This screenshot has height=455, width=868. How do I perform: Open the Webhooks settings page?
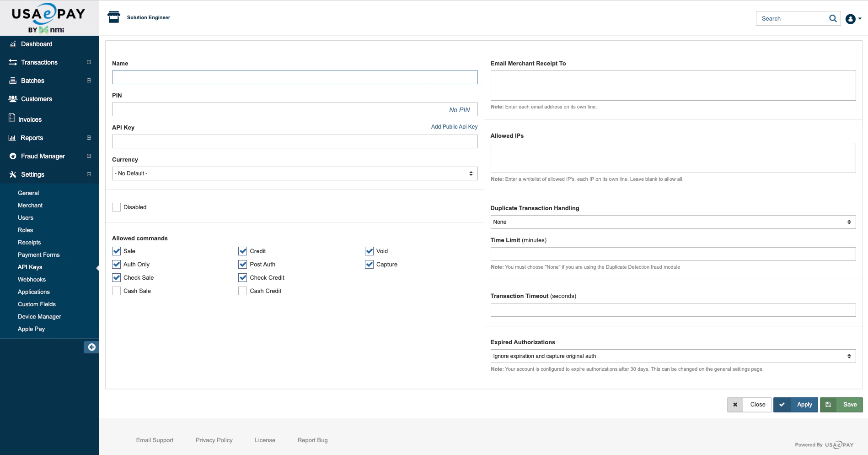point(32,279)
